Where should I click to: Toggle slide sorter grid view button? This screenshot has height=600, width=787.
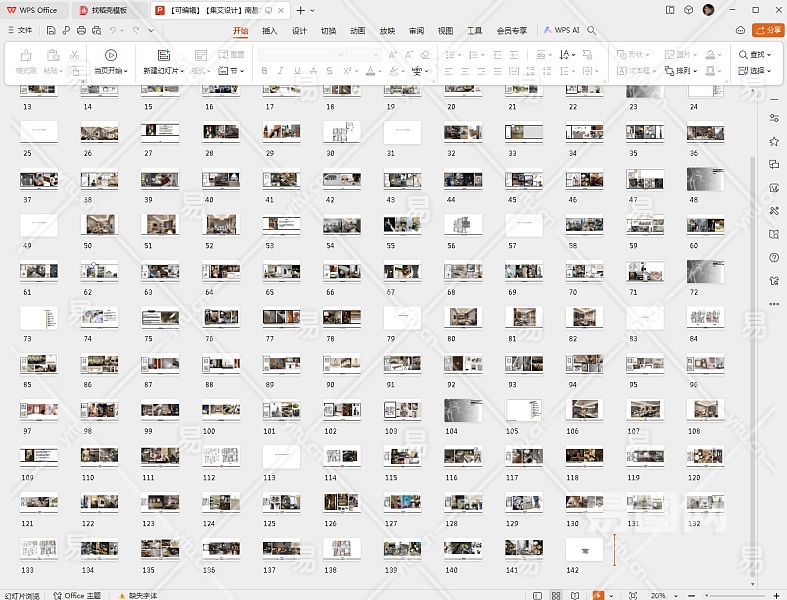(x=556, y=595)
